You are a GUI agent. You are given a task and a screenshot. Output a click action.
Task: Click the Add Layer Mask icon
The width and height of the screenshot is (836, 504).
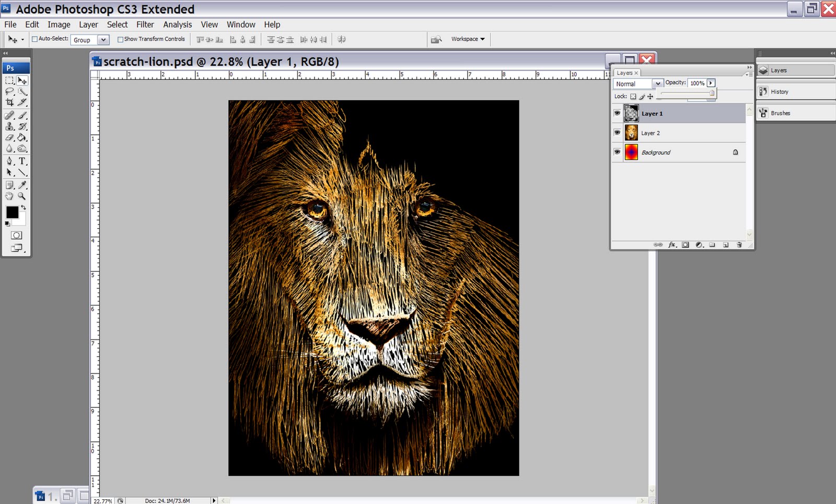click(x=685, y=244)
